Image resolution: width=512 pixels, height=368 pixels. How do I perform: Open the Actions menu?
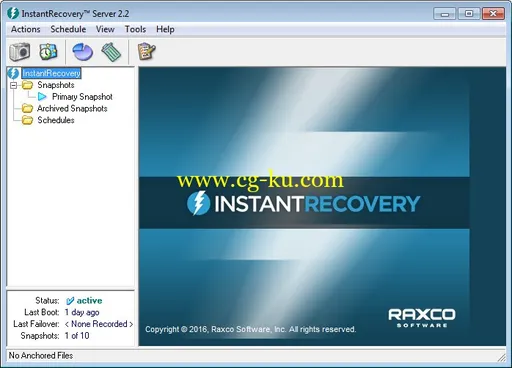[x=26, y=29]
